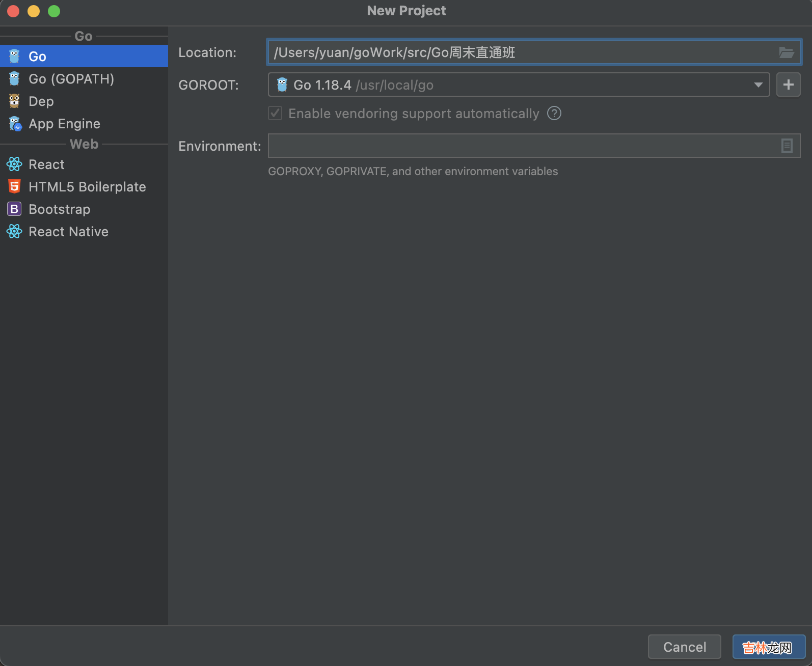Click the New Project window title
Viewport: 812px width, 666px height.
click(407, 11)
